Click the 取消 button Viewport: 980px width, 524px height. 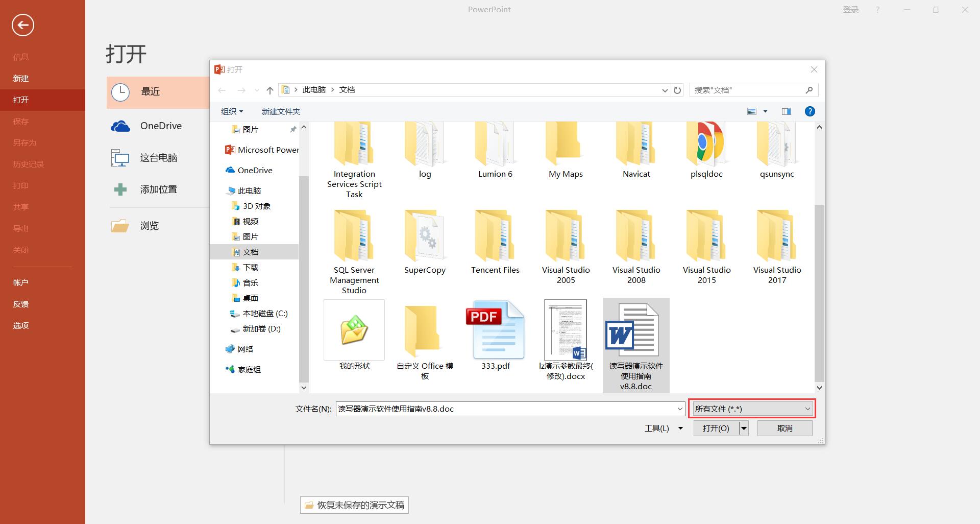click(x=785, y=428)
